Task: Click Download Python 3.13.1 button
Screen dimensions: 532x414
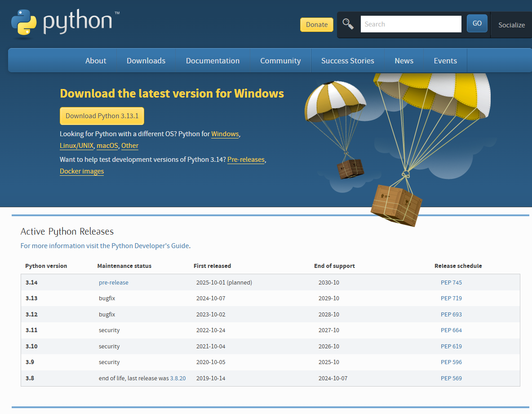Action: (102, 116)
